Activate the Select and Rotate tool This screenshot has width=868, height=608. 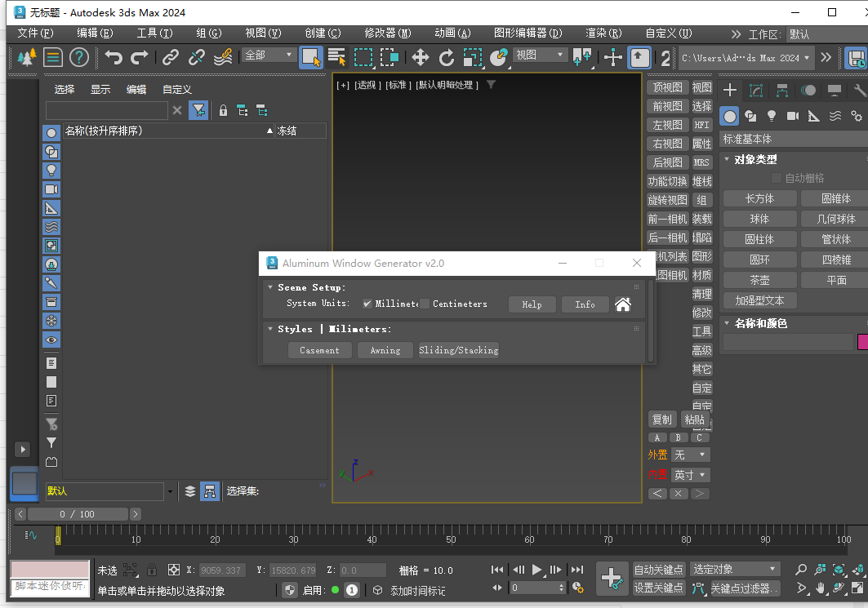447,57
